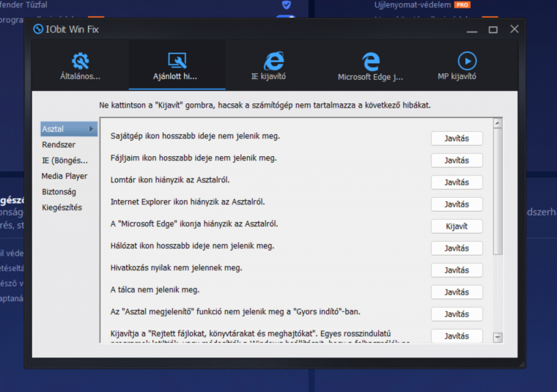Click Javítás for Internet Explorer ikon row

457,204
